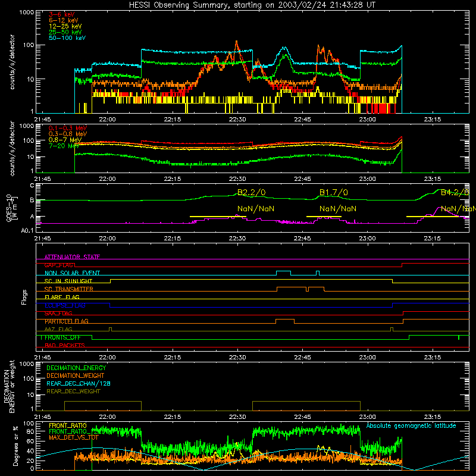Click the Absolute geomagnetic latitude label

[411, 425]
